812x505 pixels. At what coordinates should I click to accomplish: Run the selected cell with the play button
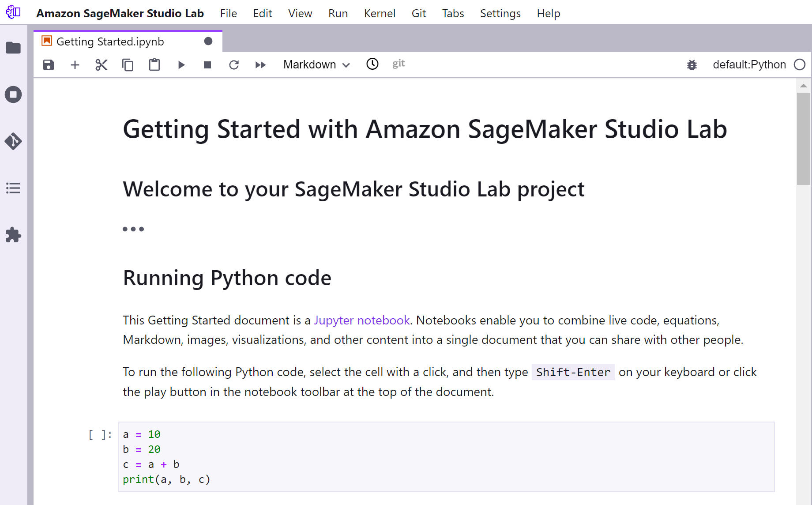point(181,65)
